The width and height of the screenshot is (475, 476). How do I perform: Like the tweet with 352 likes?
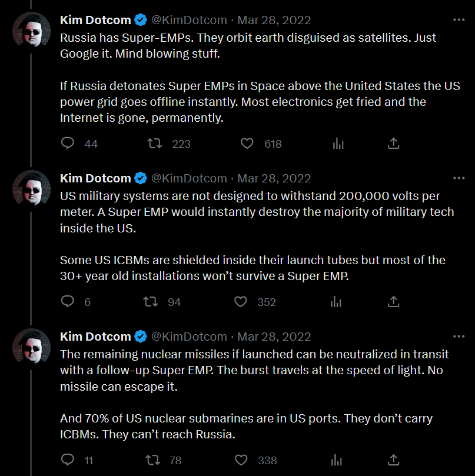click(x=240, y=302)
